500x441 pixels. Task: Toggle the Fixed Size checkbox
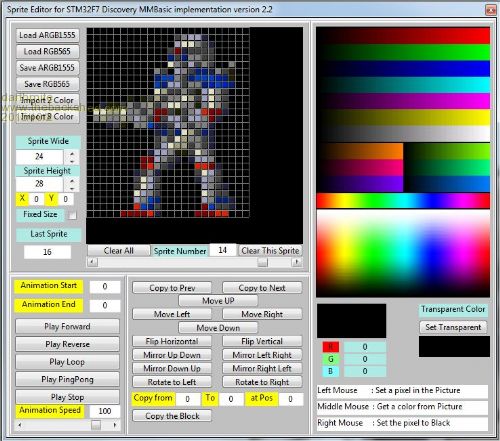[72, 215]
